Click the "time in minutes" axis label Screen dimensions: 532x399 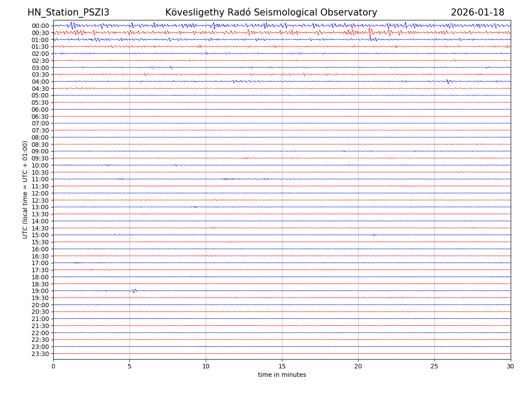[x=282, y=375]
